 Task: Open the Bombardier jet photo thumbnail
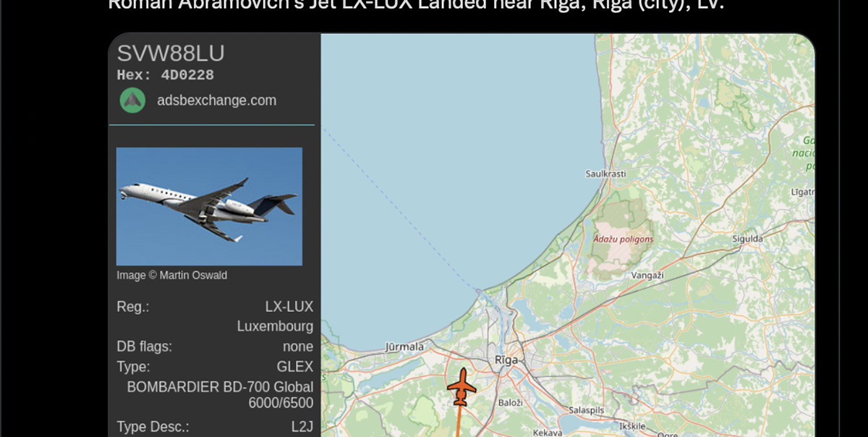pos(209,206)
